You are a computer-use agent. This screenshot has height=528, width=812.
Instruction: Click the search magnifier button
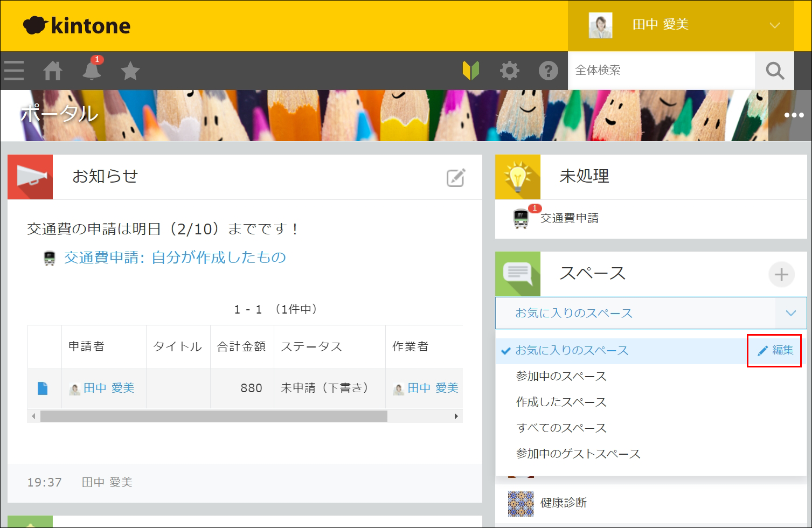(774, 71)
